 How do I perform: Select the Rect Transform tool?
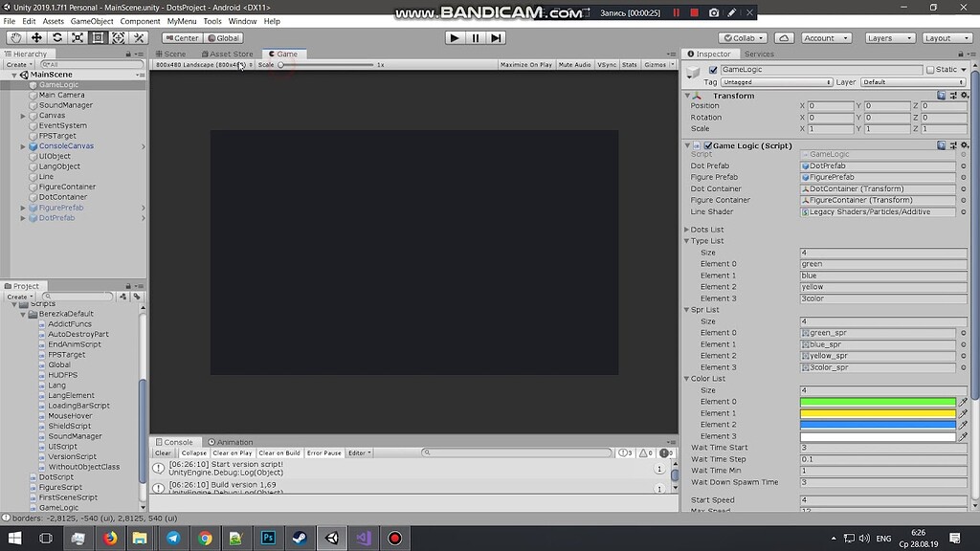(x=99, y=37)
